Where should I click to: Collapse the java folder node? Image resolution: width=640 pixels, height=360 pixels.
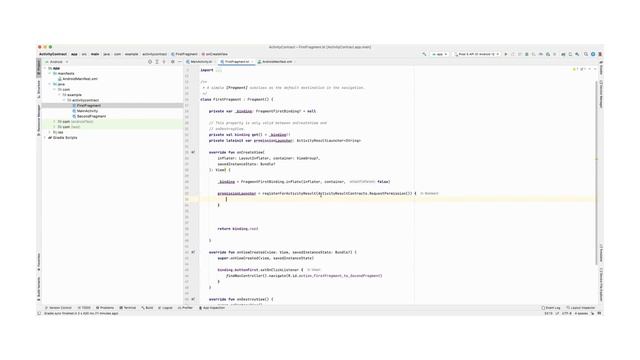[50, 84]
